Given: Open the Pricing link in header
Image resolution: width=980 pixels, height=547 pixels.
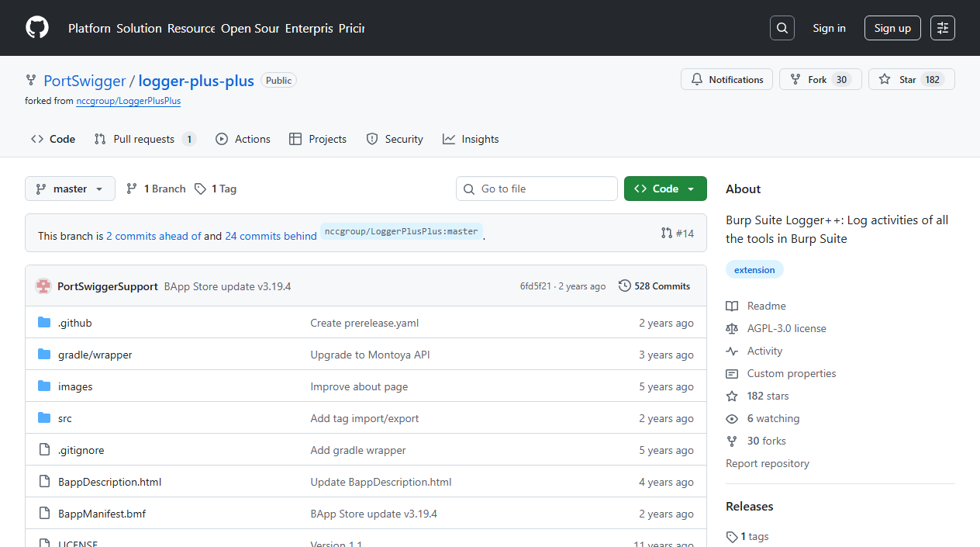Looking at the screenshot, I should [x=351, y=28].
